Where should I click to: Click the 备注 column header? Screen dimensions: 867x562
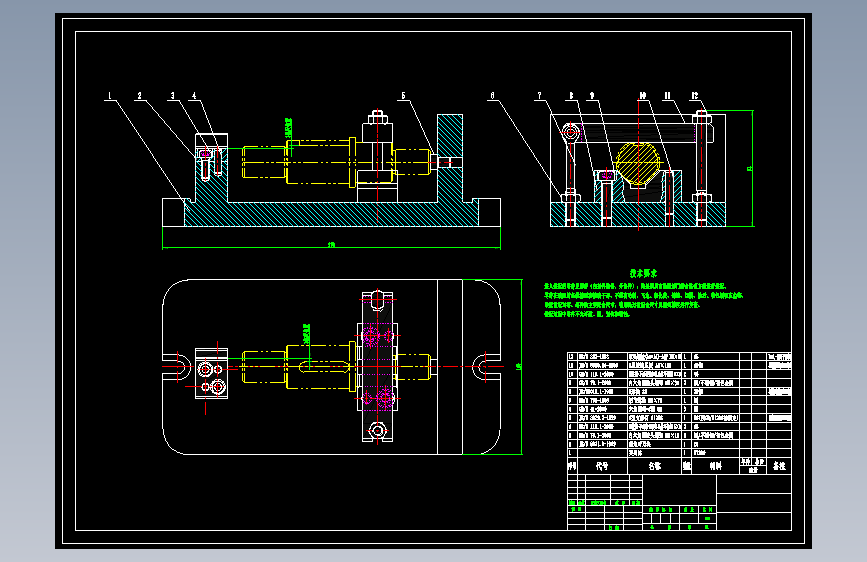[779, 466]
